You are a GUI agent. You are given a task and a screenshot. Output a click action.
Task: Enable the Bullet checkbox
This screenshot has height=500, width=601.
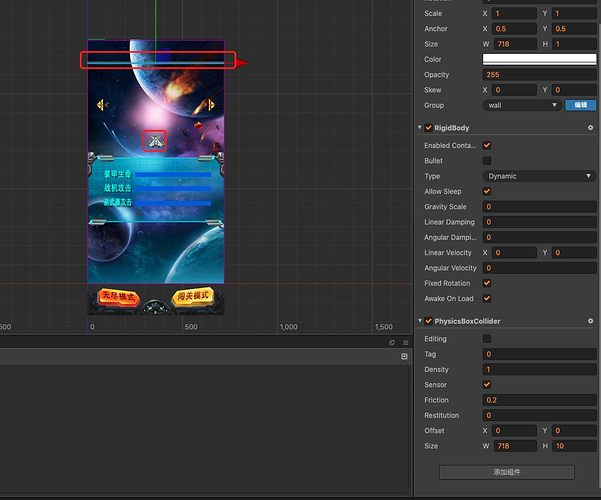click(487, 161)
